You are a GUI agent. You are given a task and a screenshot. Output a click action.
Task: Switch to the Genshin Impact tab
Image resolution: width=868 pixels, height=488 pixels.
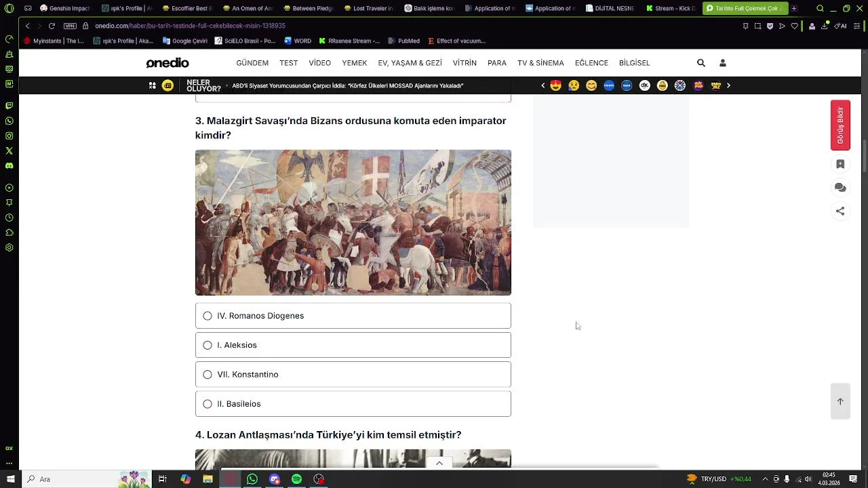click(x=65, y=8)
